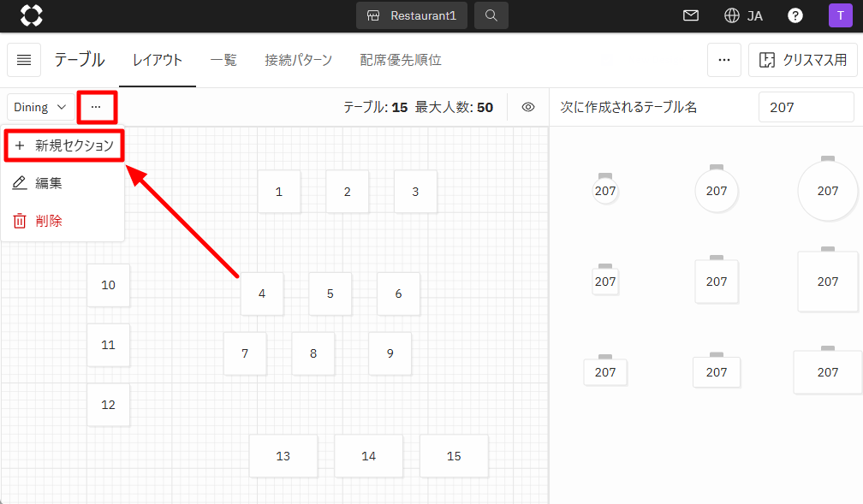The height and width of the screenshot is (504, 863).
Task: Open section options three-dot menu
Action: (x=96, y=107)
